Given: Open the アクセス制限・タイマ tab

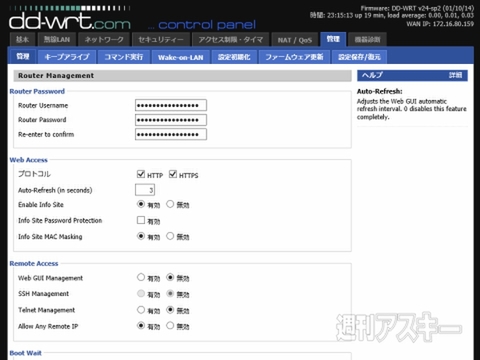Looking at the screenshot, I should coord(231,40).
